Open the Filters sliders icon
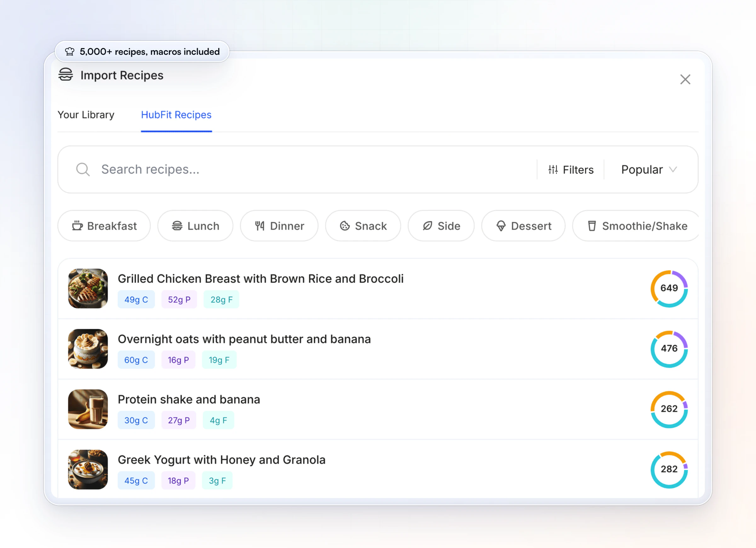Screen dimensions: 756x548 pyautogui.click(x=553, y=170)
